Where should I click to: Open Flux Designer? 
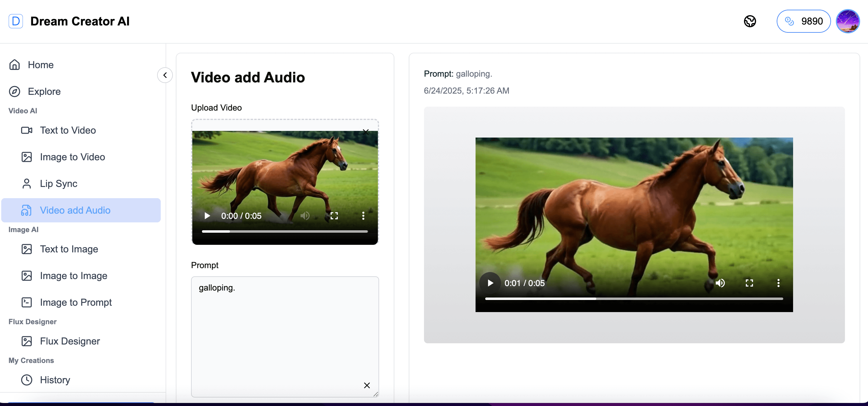coord(69,341)
